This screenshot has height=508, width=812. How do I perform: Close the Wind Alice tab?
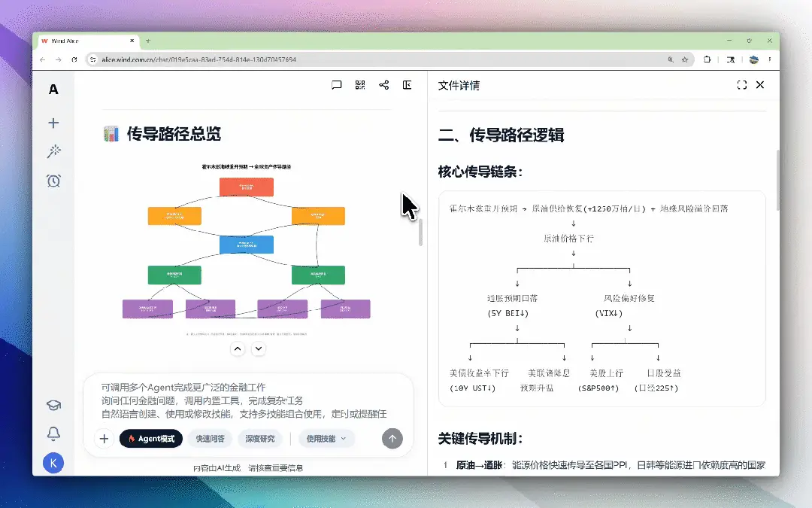coord(132,41)
